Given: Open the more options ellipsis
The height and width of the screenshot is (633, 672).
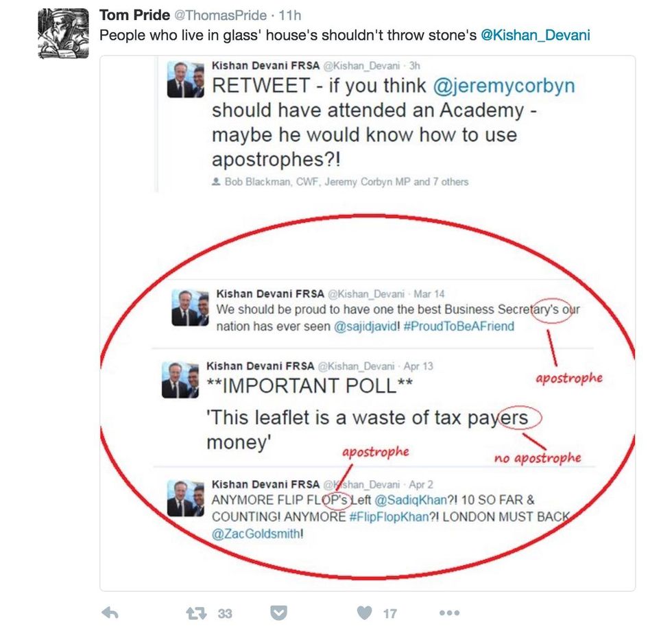Looking at the screenshot, I should point(450,613).
